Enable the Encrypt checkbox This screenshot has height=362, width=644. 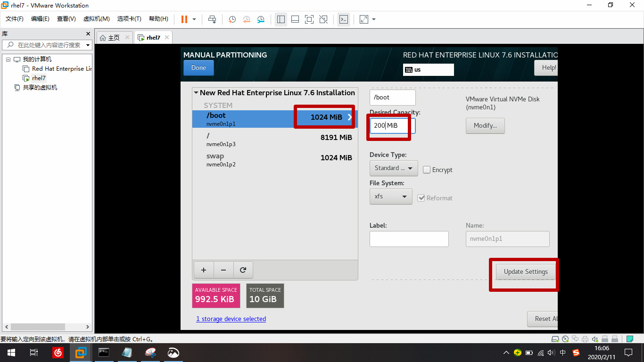[x=427, y=170]
